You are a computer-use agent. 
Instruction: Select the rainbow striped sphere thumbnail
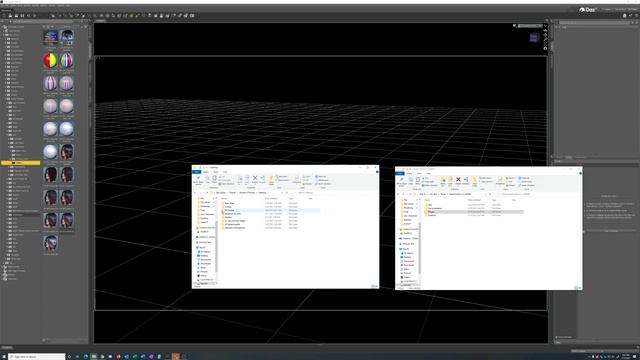point(67,60)
